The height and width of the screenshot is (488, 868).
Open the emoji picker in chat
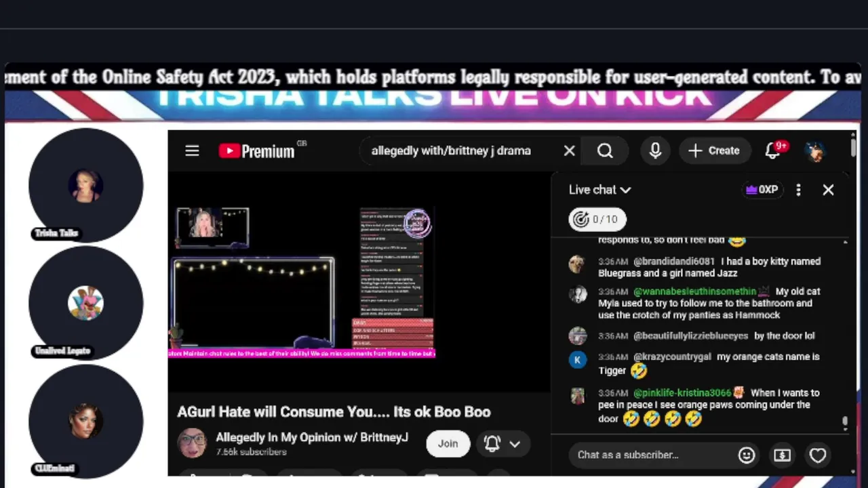747,455
